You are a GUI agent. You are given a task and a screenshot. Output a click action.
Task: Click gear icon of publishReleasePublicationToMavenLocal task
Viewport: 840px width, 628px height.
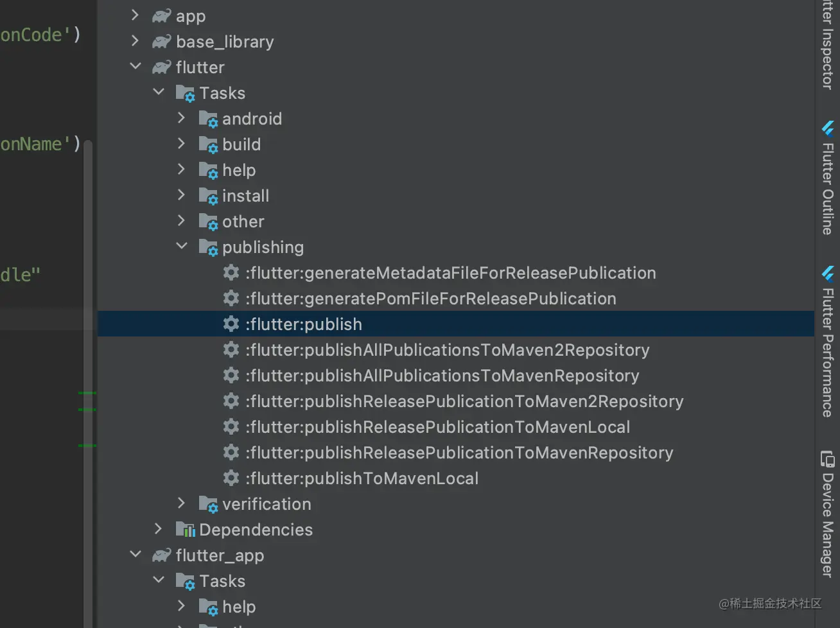[231, 426]
